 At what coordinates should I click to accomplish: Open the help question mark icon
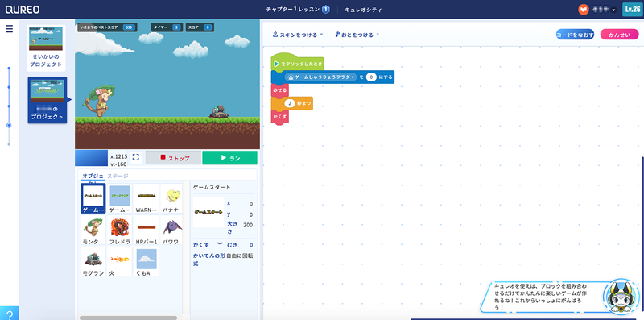click(x=10, y=314)
